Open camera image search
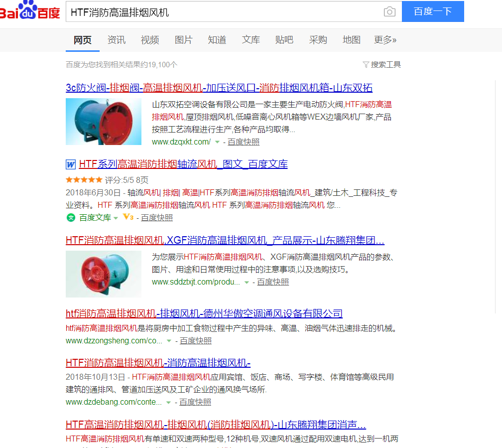Screen dimensions: 502x448 coord(389,12)
